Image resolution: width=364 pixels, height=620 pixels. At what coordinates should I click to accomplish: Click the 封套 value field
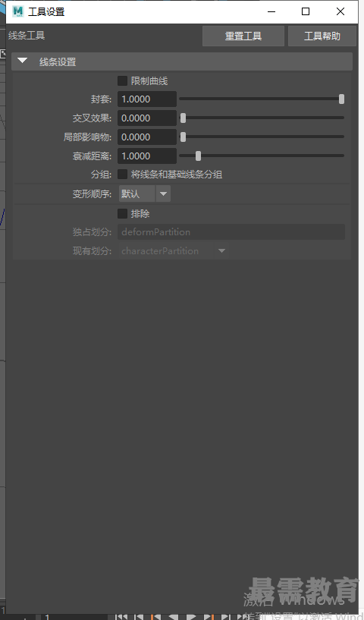point(147,99)
